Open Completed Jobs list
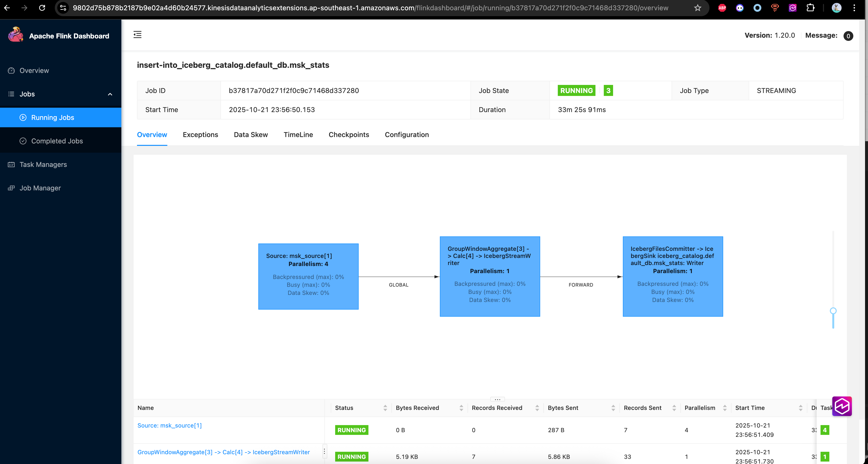The image size is (868, 464). [57, 141]
